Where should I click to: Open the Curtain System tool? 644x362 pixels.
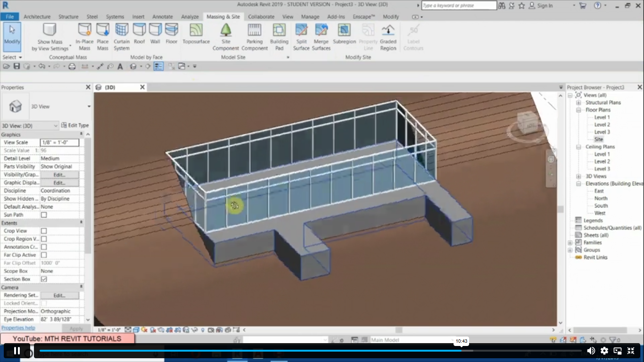[x=122, y=35]
